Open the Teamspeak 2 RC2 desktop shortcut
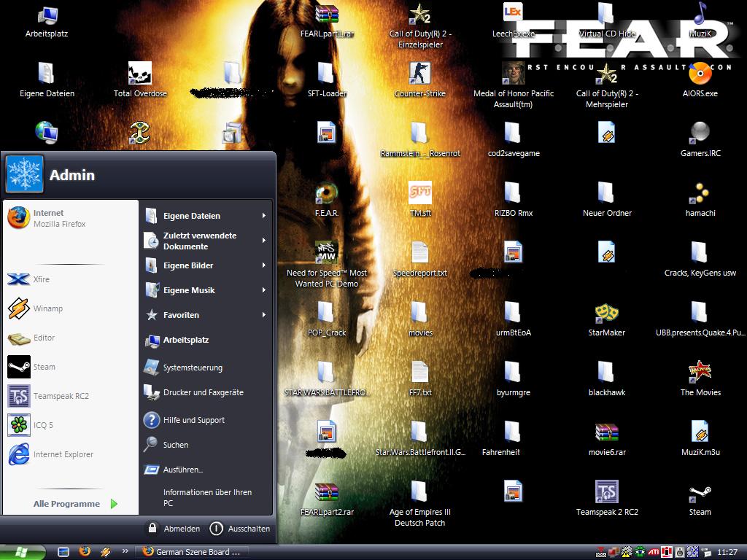 click(607, 499)
